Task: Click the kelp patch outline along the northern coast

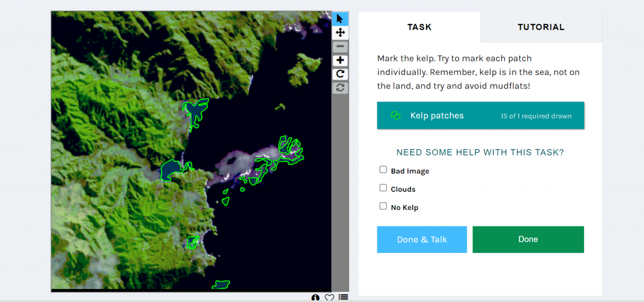Action: (x=196, y=109)
